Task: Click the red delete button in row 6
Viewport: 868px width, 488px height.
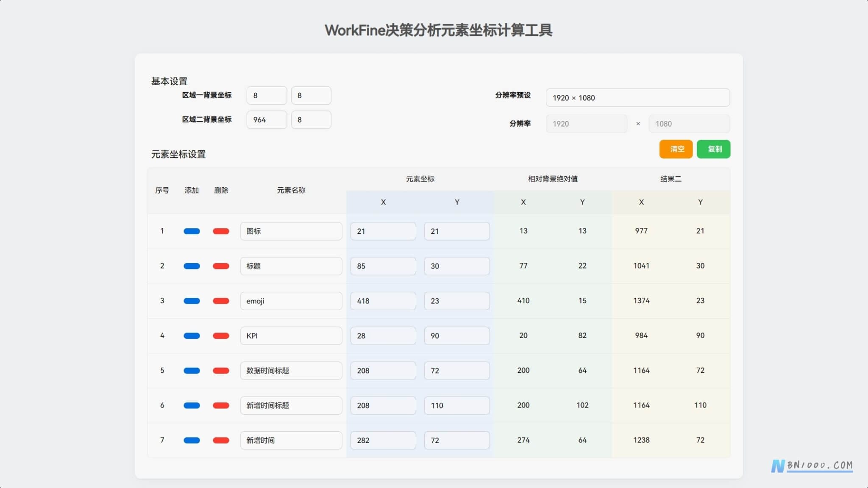Action: click(x=221, y=405)
